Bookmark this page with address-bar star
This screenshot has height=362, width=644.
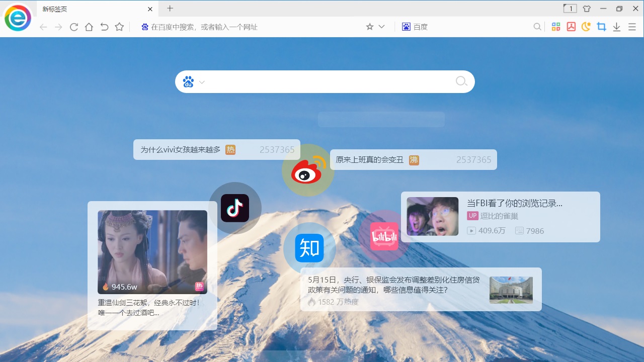pos(370,27)
